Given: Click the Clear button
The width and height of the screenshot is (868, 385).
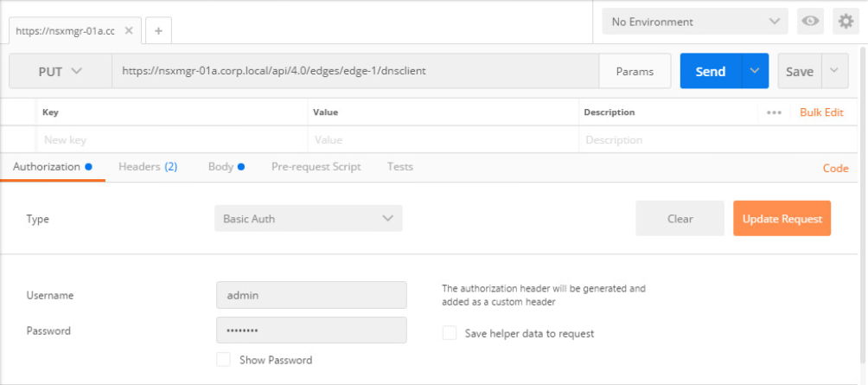Looking at the screenshot, I should click(x=680, y=218).
